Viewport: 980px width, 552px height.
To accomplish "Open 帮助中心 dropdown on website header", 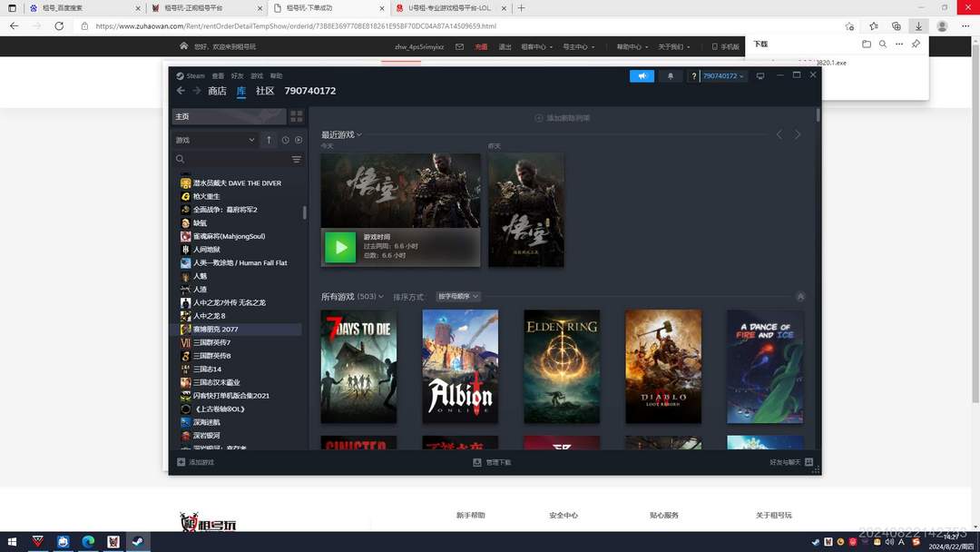I will click(632, 47).
